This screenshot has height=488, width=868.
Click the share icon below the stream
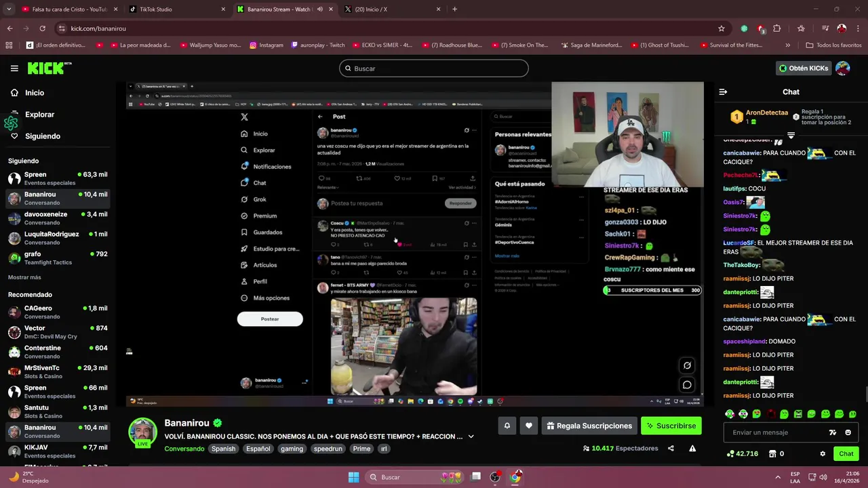pos(671,448)
